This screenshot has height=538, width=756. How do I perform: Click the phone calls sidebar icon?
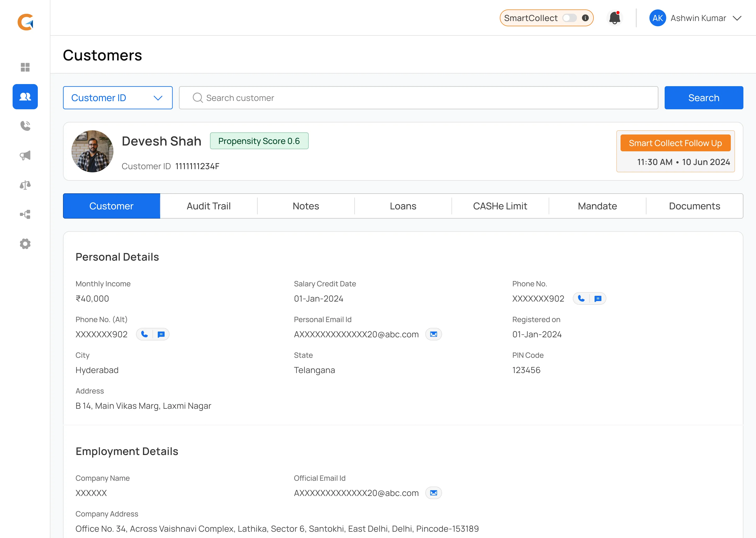[x=25, y=126]
